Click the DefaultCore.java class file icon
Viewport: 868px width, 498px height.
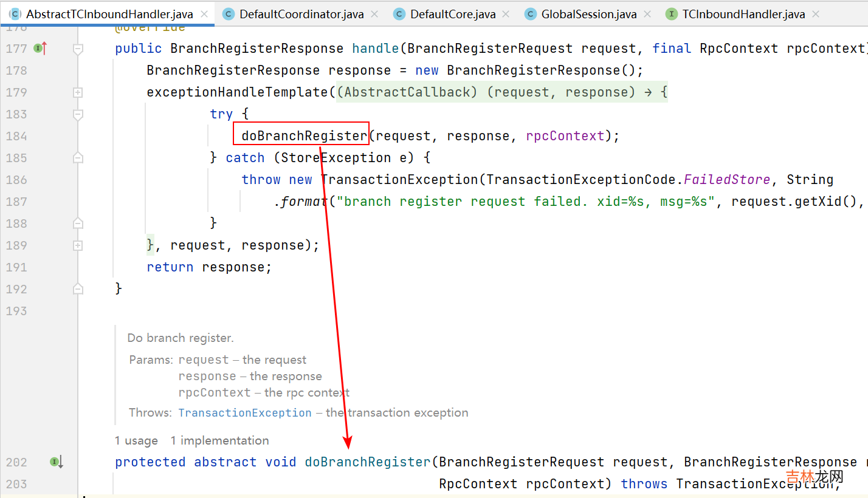point(399,14)
